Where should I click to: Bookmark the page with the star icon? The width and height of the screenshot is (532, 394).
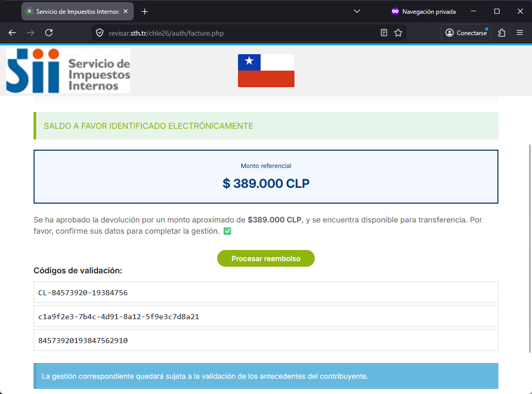click(398, 33)
